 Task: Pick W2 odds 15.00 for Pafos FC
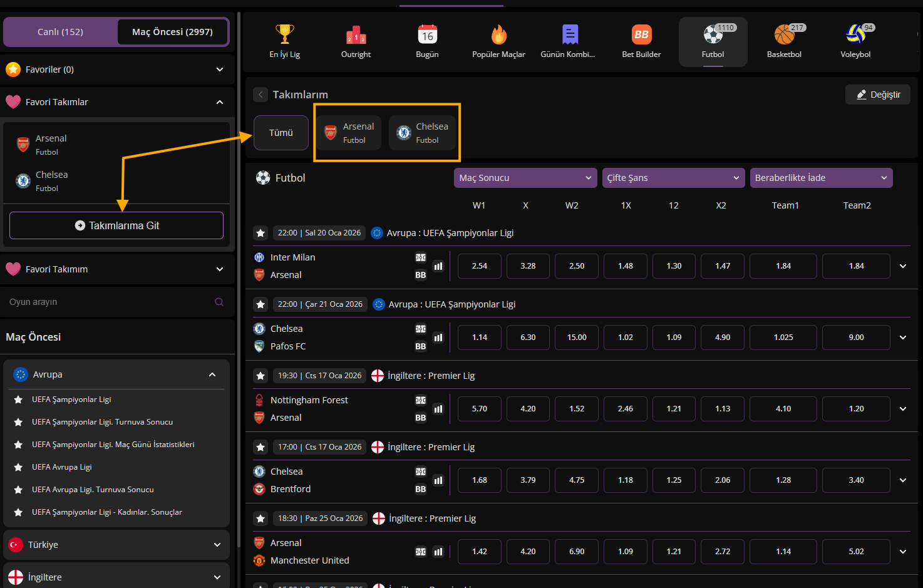pyautogui.click(x=577, y=338)
